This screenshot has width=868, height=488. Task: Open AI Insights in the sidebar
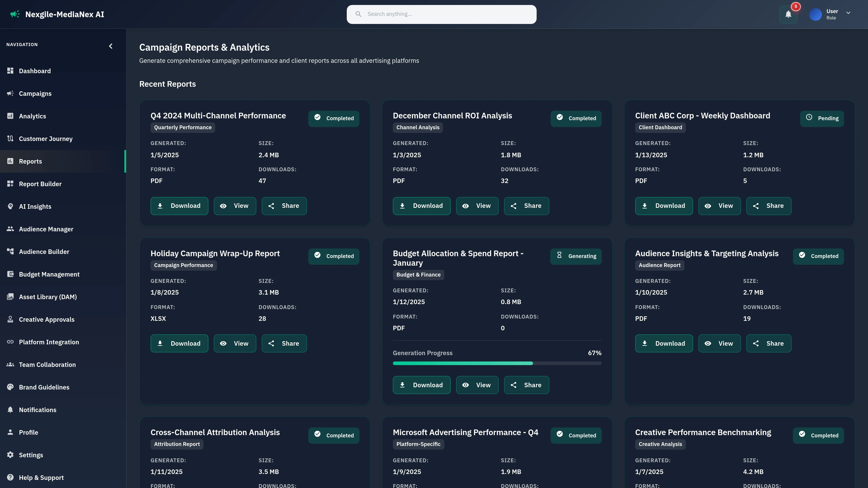[35, 206]
